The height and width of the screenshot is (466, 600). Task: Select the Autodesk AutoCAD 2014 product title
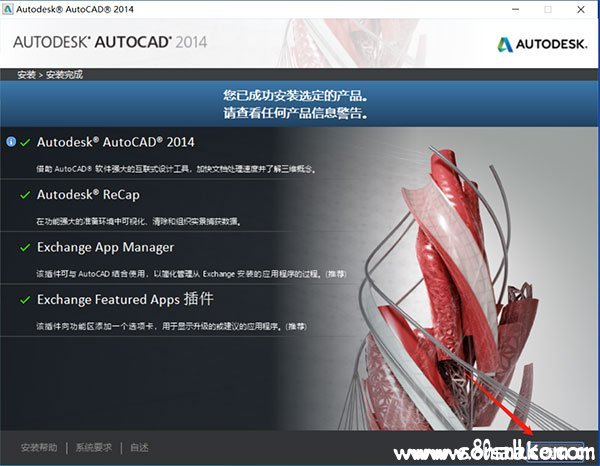(x=116, y=142)
